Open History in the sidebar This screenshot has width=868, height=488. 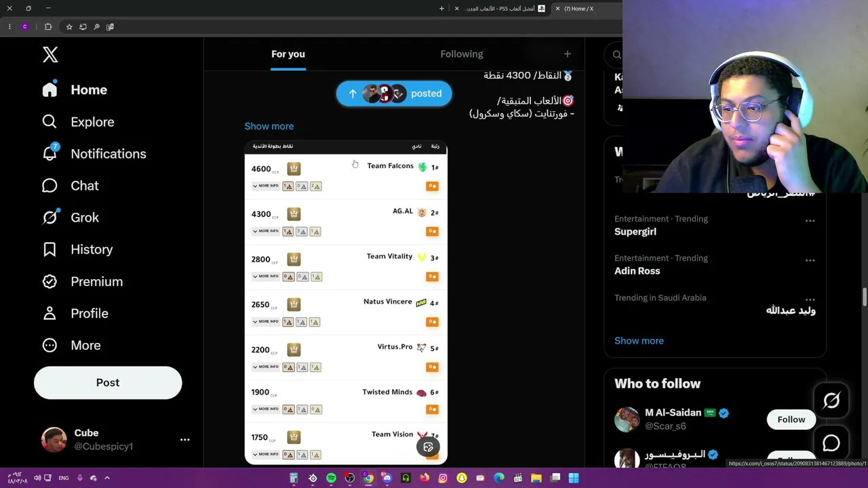pos(77,249)
